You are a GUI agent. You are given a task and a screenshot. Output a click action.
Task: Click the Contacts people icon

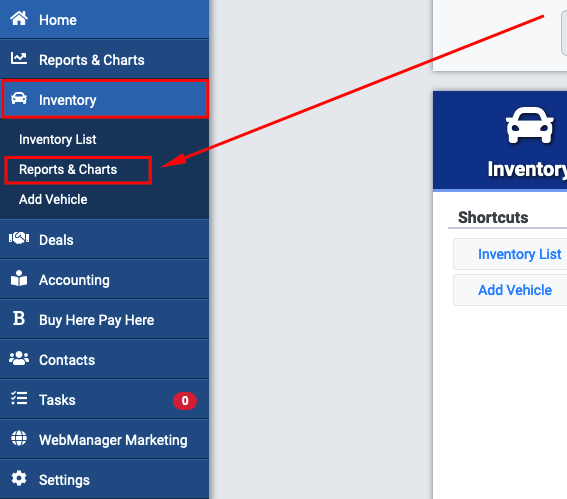tap(19, 358)
